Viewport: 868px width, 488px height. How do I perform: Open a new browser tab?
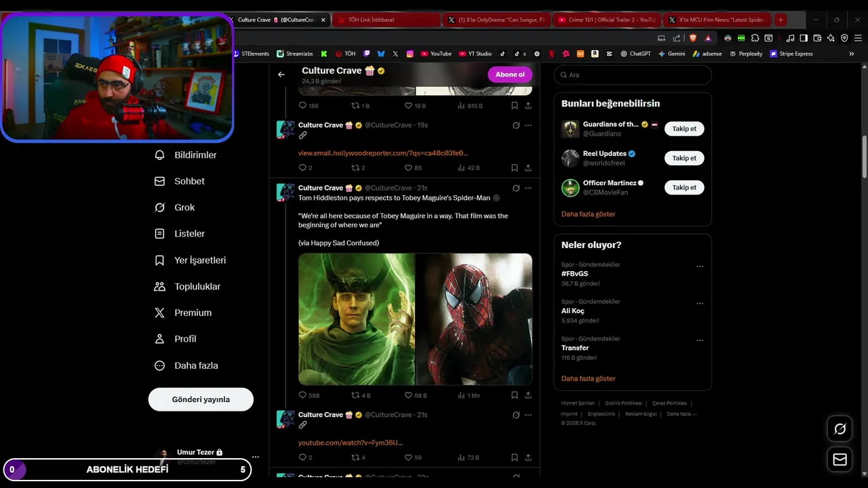781,20
